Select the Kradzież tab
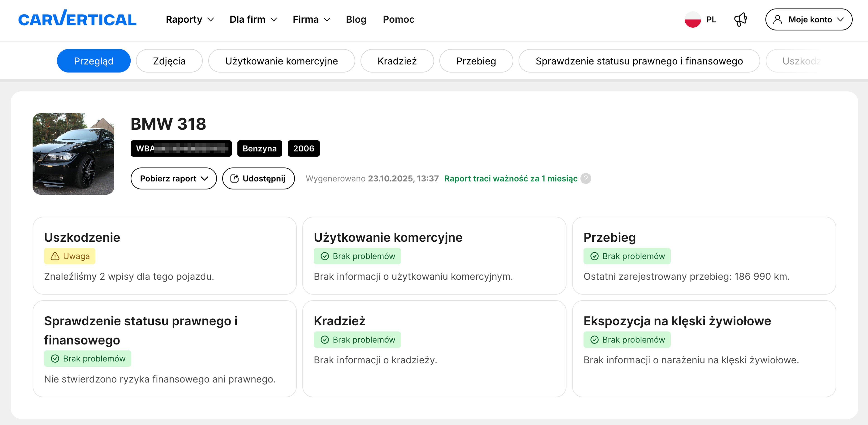The height and width of the screenshot is (425, 868). tap(397, 61)
